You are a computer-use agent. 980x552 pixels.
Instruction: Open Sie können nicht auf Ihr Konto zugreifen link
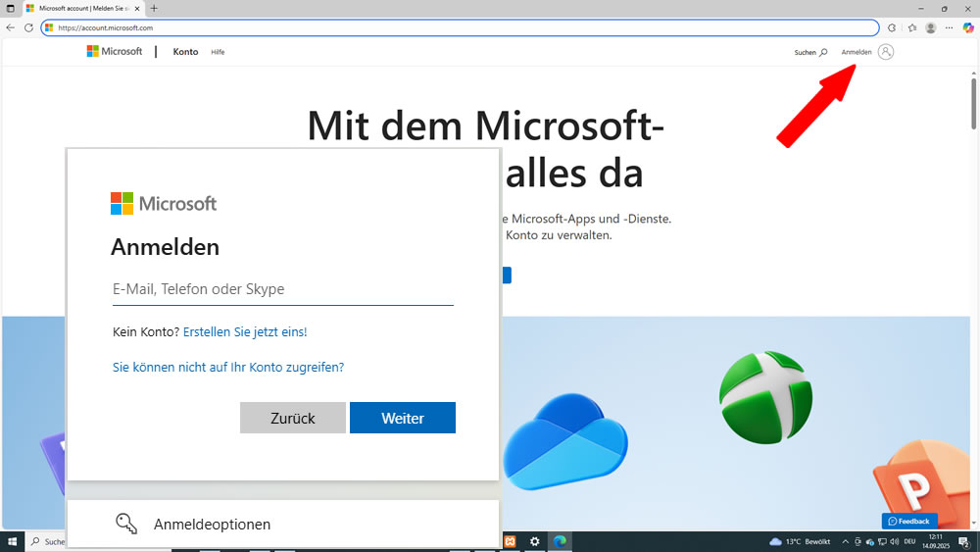[228, 367]
